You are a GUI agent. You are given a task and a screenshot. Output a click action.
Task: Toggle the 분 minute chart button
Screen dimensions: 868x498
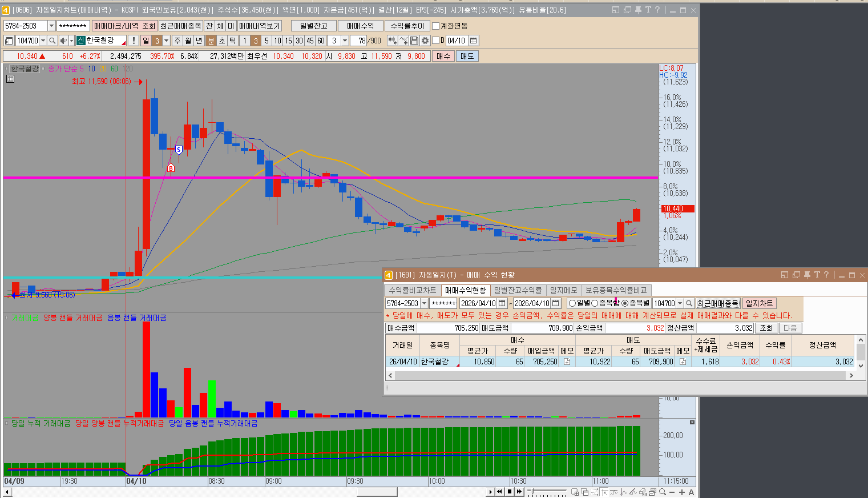point(211,41)
